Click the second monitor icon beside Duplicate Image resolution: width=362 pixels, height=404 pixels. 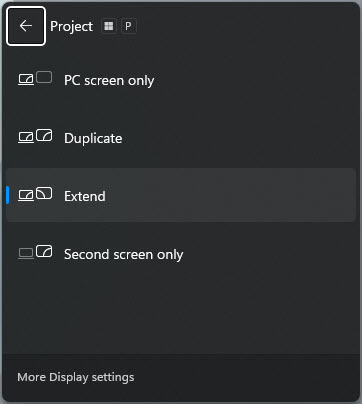tap(44, 135)
